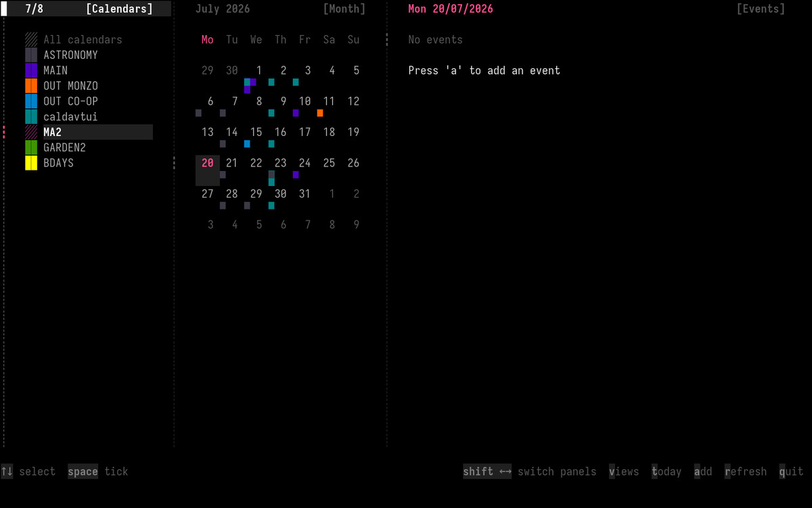
Task: Click the teal event marker under July 3
Action: (296, 82)
